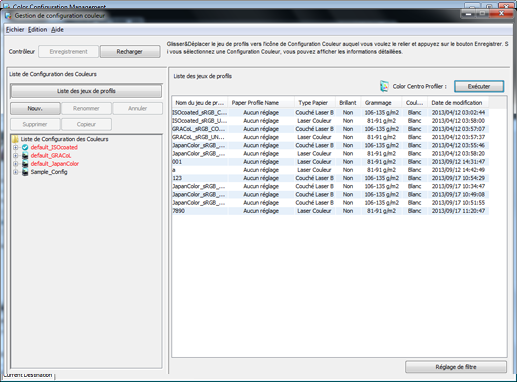This screenshot has height=382, width=517.
Task: Sort by Coul... column header
Action: click(x=415, y=103)
